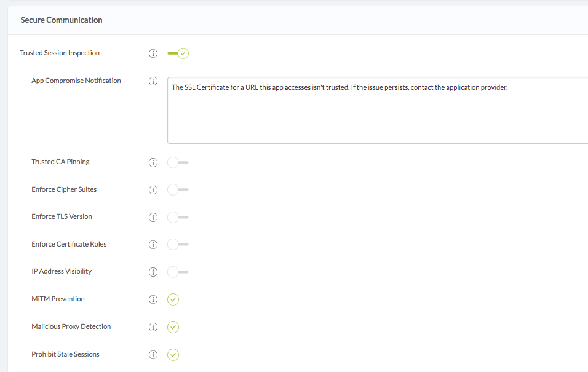Click the MiTM Prevention checkmark indicator

173,299
